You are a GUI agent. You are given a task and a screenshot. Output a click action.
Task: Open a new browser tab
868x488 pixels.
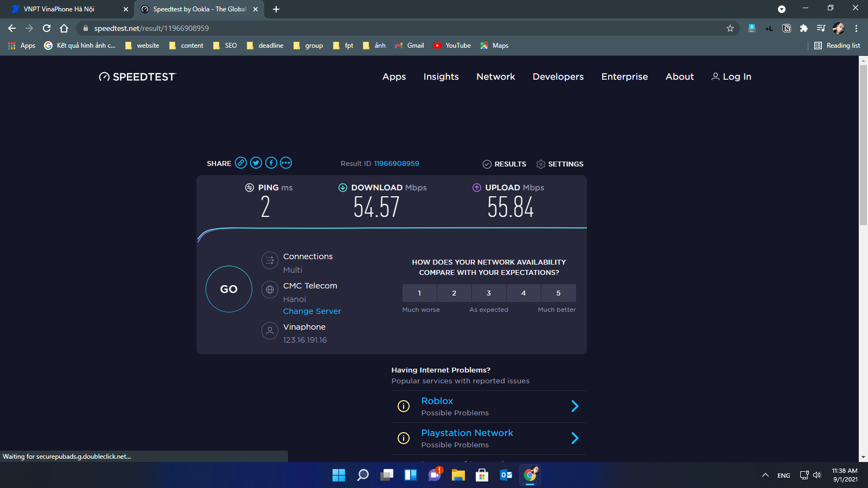pos(276,9)
